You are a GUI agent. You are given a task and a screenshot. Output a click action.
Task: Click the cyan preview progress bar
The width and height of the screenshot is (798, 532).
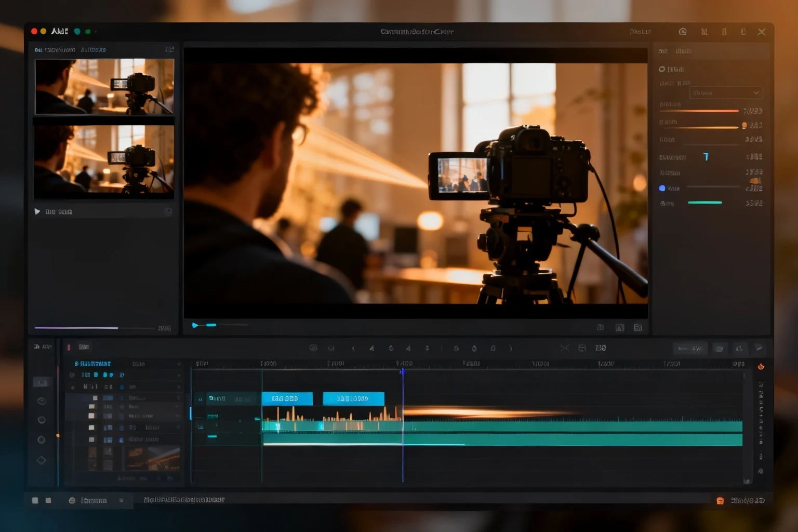coord(211,325)
